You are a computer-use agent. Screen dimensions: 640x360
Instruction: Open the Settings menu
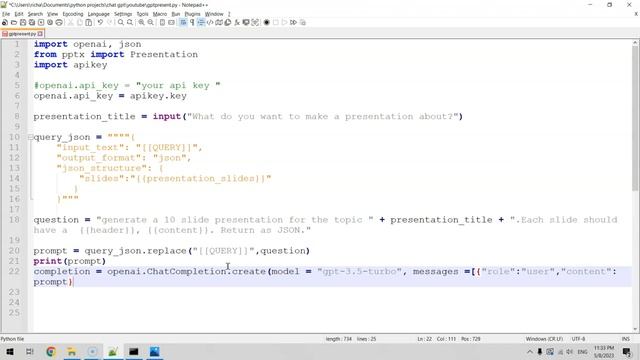point(123,14)
